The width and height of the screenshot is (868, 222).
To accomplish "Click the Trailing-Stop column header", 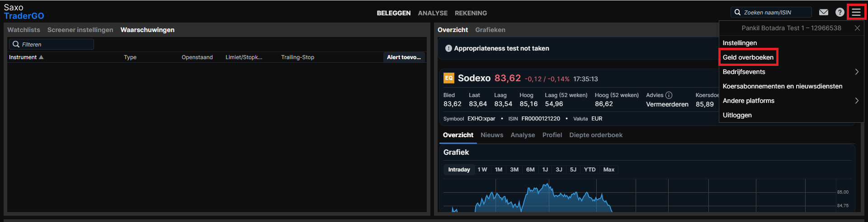I will click(297, 57).
